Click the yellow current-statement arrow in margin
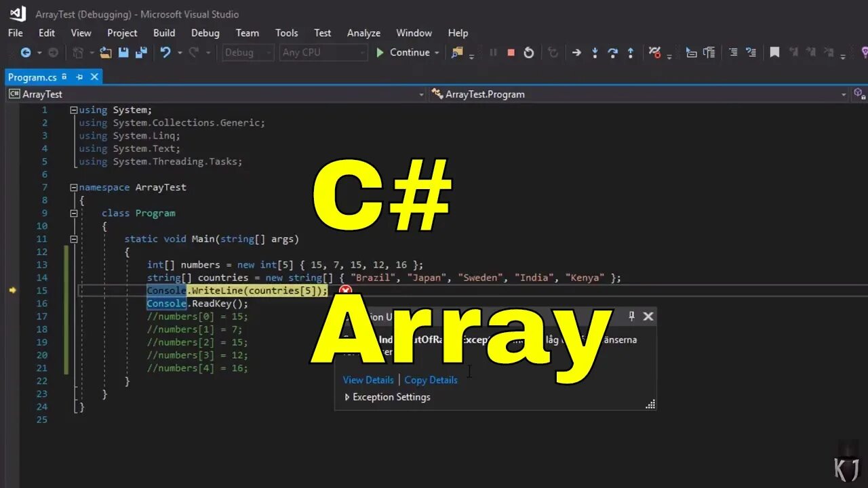The image size is (868, 488). 12,290
